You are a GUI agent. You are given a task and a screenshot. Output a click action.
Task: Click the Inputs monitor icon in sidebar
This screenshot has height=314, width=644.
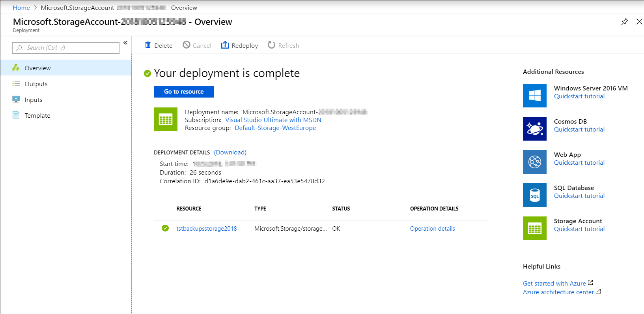16,99
